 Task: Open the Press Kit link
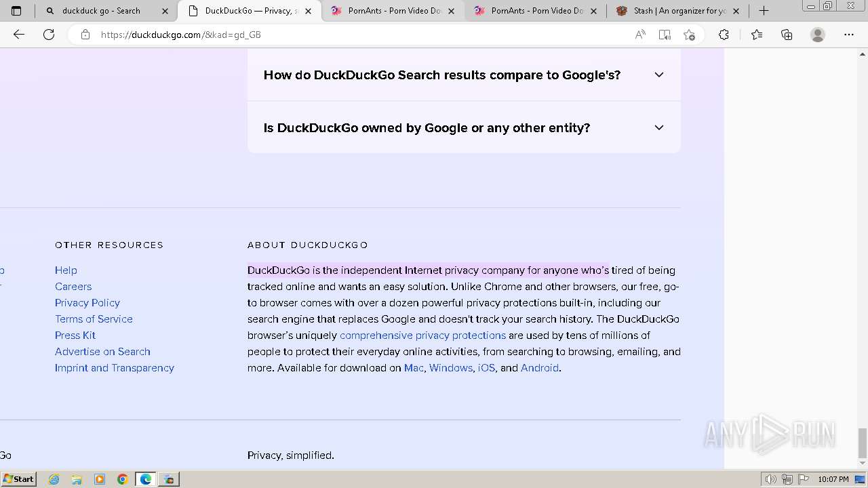(75, 335)
